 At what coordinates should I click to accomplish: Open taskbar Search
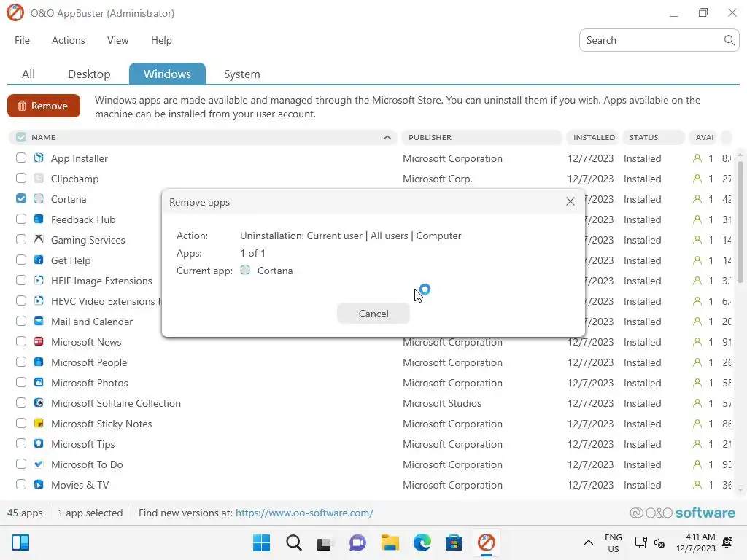pos(293,542)
